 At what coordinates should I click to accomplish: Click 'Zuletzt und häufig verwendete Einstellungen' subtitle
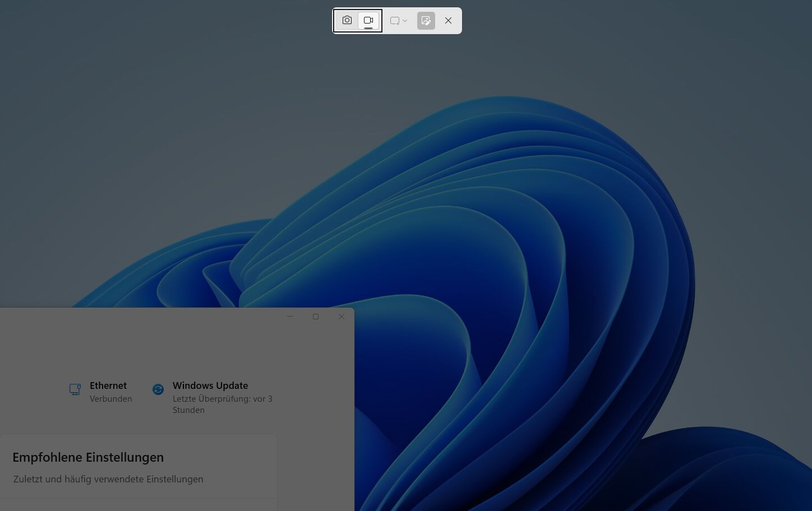pos(108,479)
